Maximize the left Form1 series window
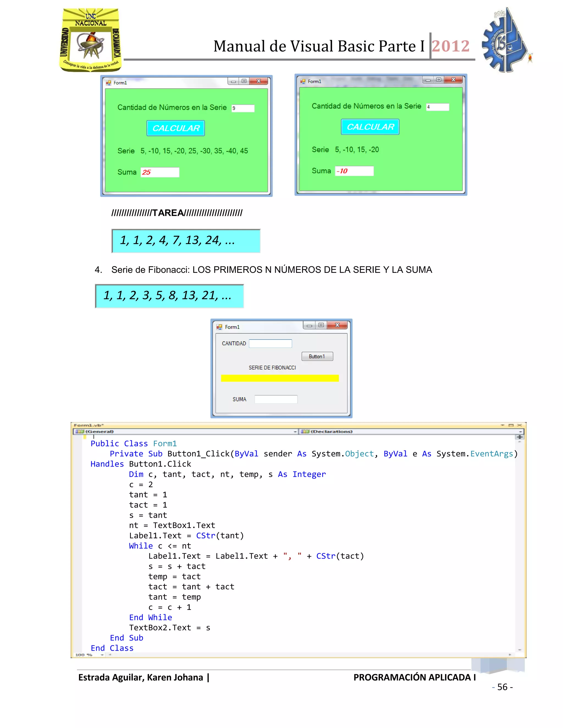The image size is (563, 728). 244,81
